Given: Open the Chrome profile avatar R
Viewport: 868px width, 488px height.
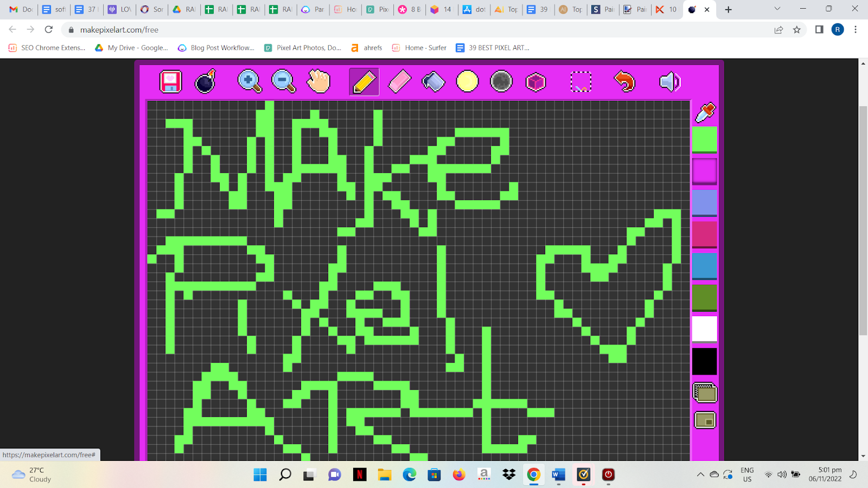Looking at the screenshot, I should [838, 30].
